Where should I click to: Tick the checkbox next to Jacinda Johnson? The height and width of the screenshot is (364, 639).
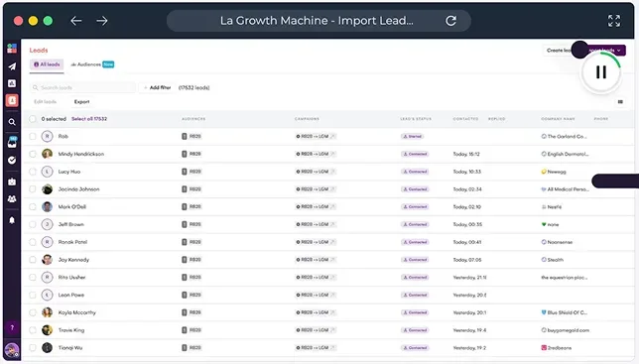33,189
